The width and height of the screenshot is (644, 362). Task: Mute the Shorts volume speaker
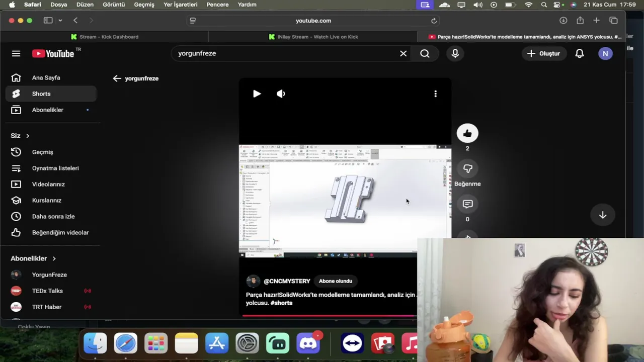[x=281, y=94]
